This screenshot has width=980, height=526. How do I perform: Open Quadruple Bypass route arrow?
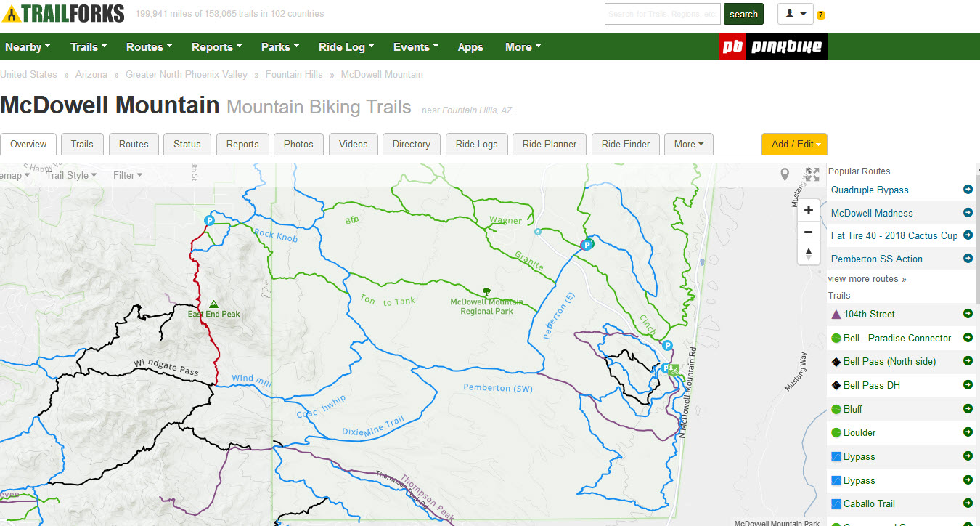point(968,190)
